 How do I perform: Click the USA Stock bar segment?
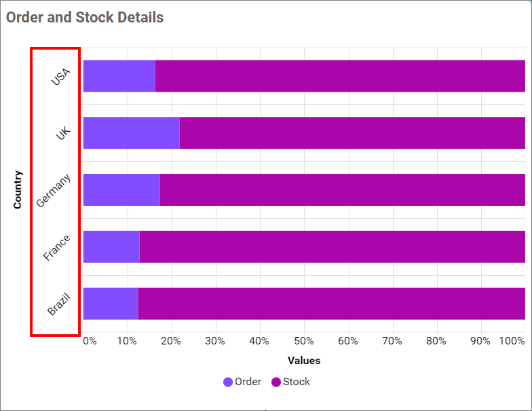coord(339,76)
